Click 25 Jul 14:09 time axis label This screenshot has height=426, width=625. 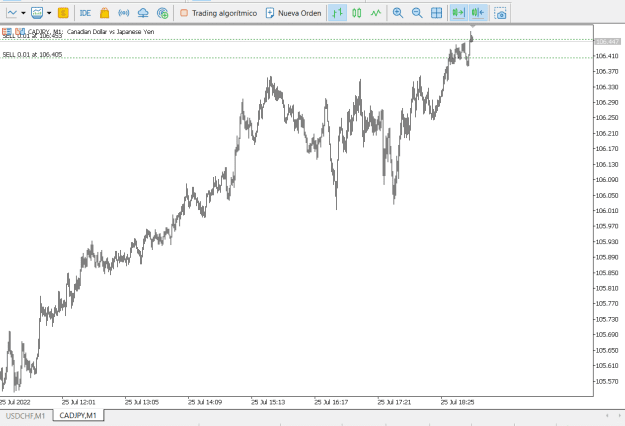click(205, 402)
